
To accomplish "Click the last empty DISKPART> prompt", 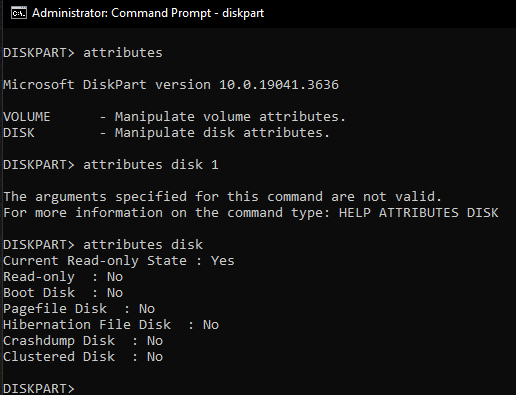I will coord(39,388).
